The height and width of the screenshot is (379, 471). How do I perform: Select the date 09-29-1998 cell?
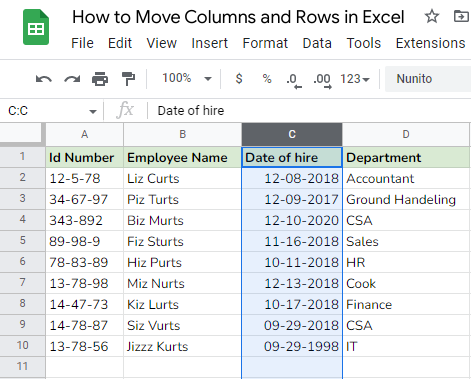[x=292, y=346]
